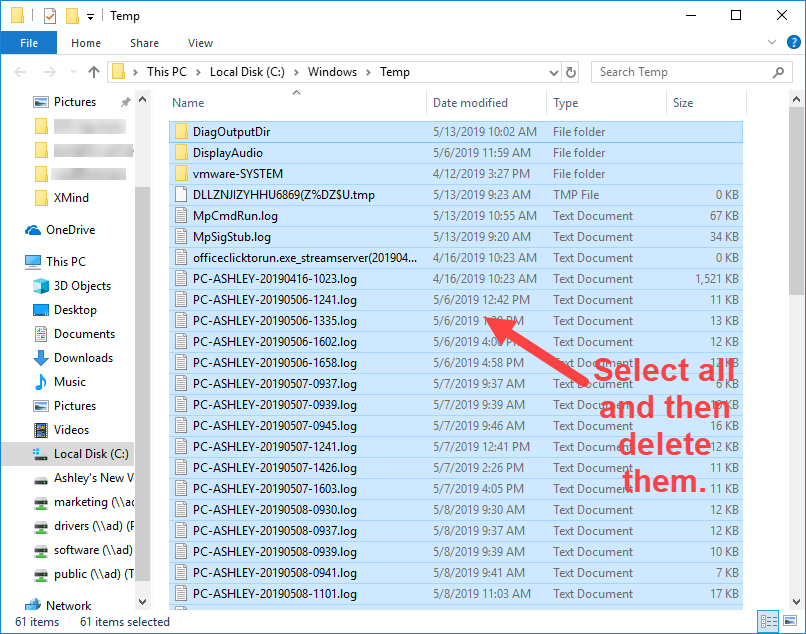Switch to details view in status bar
Image resolution: width=806 pixels, height=634 pixels.
click(x=767, y=622)
